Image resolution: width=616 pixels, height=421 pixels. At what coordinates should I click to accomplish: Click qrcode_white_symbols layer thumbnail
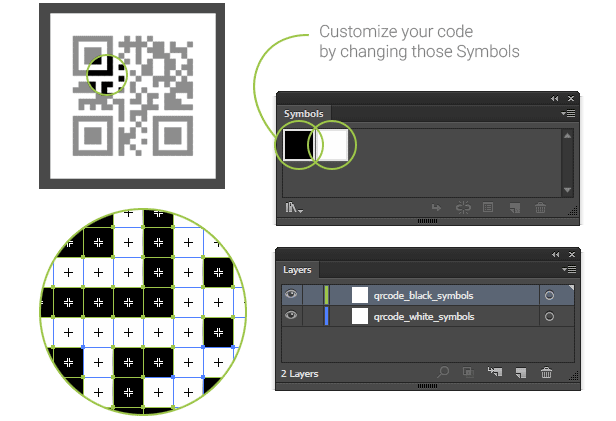click(x=359, y=316)
